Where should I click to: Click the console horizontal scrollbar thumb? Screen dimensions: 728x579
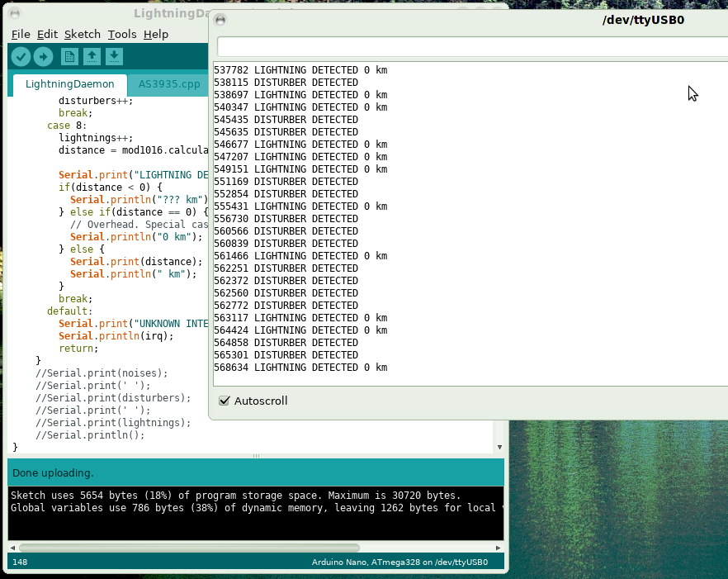click(189, 548)
